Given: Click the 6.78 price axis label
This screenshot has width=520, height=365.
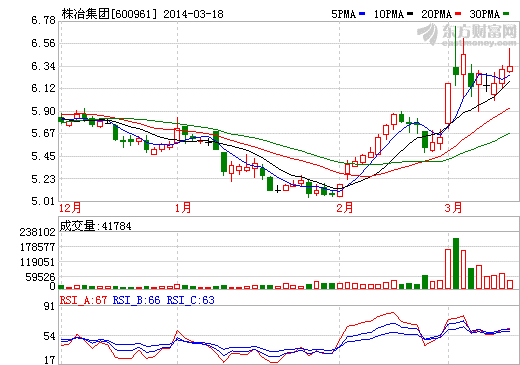Looking at the screenshot, I should click(43, 20).
